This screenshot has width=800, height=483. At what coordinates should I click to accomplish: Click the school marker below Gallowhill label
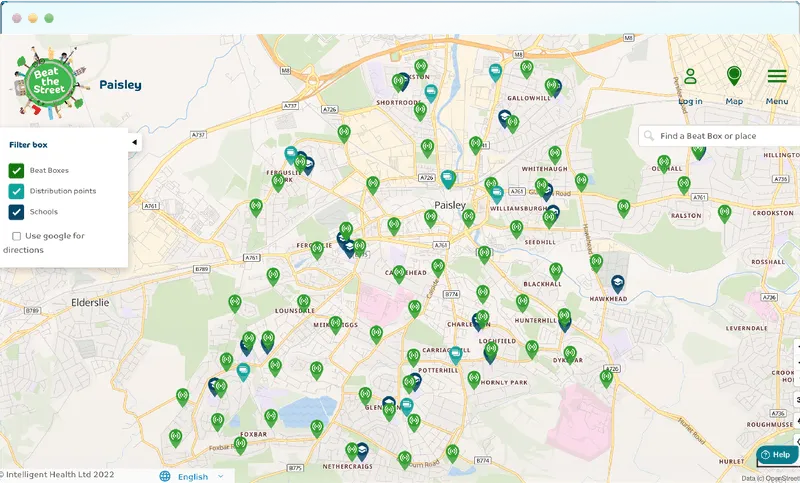[x=504, y=118]
